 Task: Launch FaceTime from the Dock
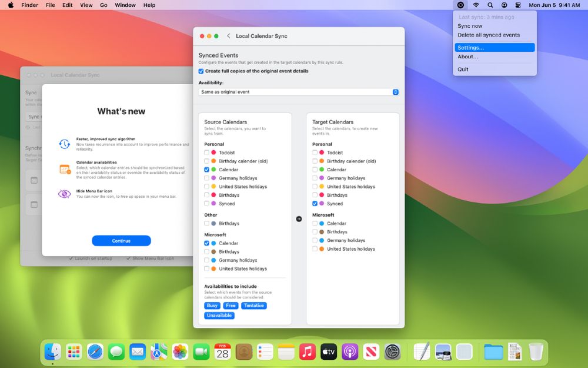201,352
